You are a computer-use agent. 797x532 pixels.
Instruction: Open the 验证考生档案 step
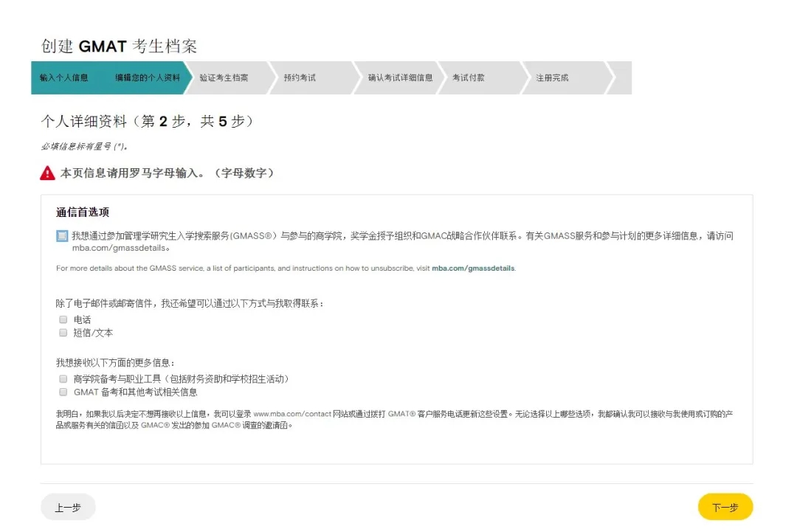224,77
